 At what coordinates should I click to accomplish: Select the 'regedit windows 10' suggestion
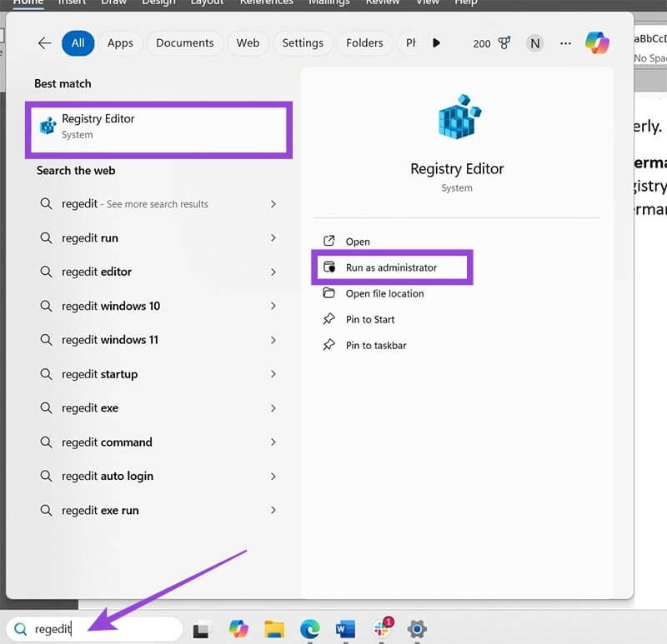pos(158,306)
